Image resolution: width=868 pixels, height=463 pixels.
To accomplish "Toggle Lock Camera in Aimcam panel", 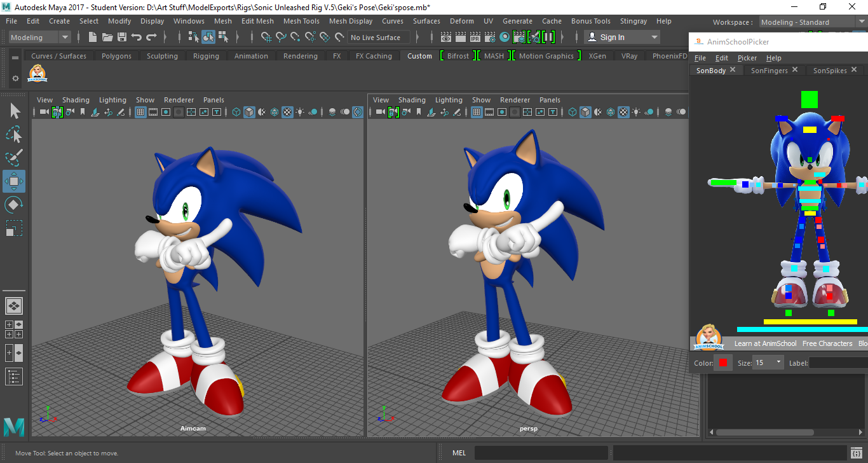I will click(x=57, y=112).
